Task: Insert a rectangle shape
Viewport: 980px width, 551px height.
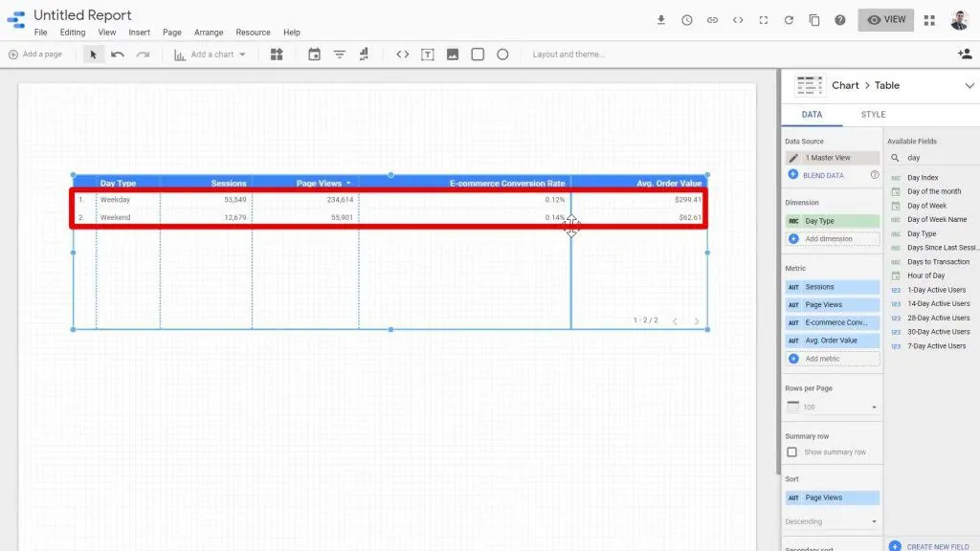Action: 477,55
